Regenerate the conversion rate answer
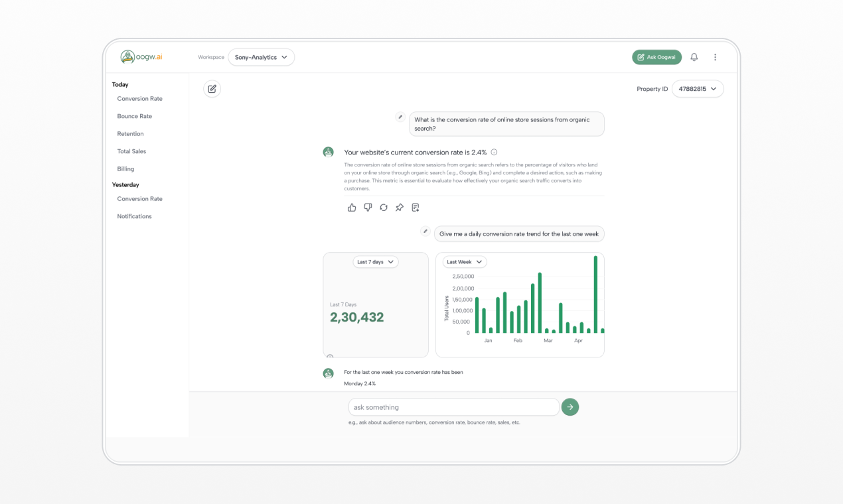The height and width of the screenshot is (504, 843). [384, 207]
